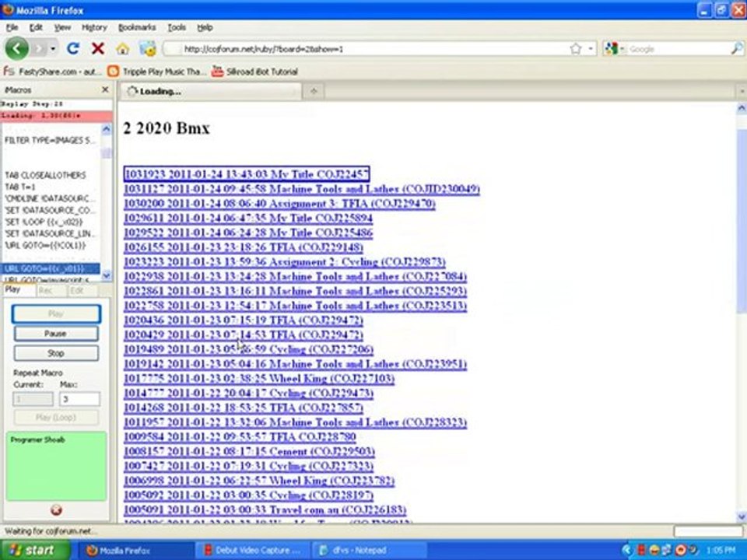The height and width of the screenshot is (560, 747).
Task: Open the Silkroad iBot Tutorial bookmark
Action: [x=255, y=72]
